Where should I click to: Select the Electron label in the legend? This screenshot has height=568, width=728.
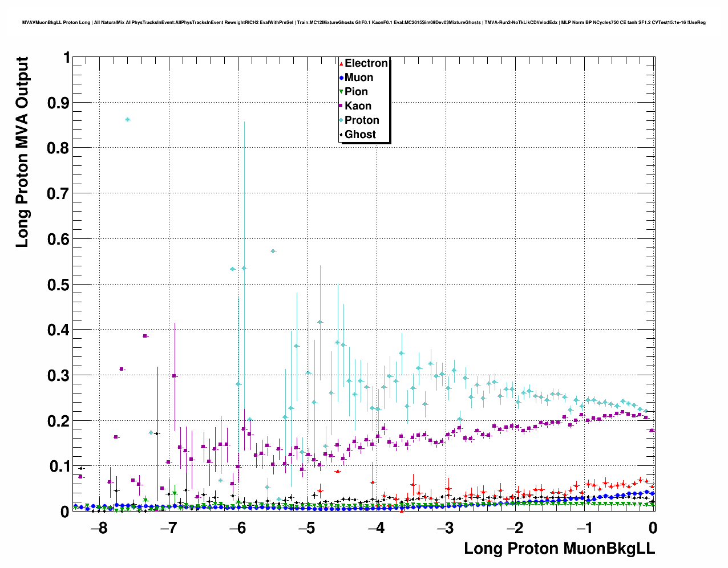[366, 63]
